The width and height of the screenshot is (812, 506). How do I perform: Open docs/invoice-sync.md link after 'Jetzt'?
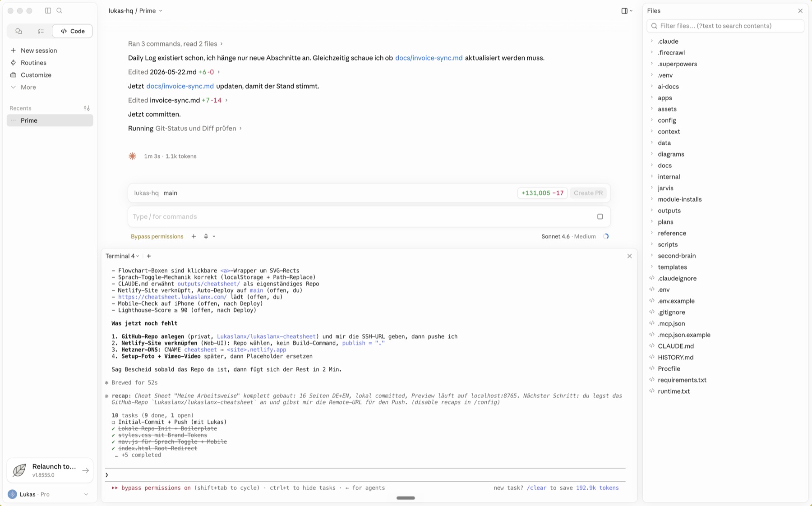click(x=180, y=86)
